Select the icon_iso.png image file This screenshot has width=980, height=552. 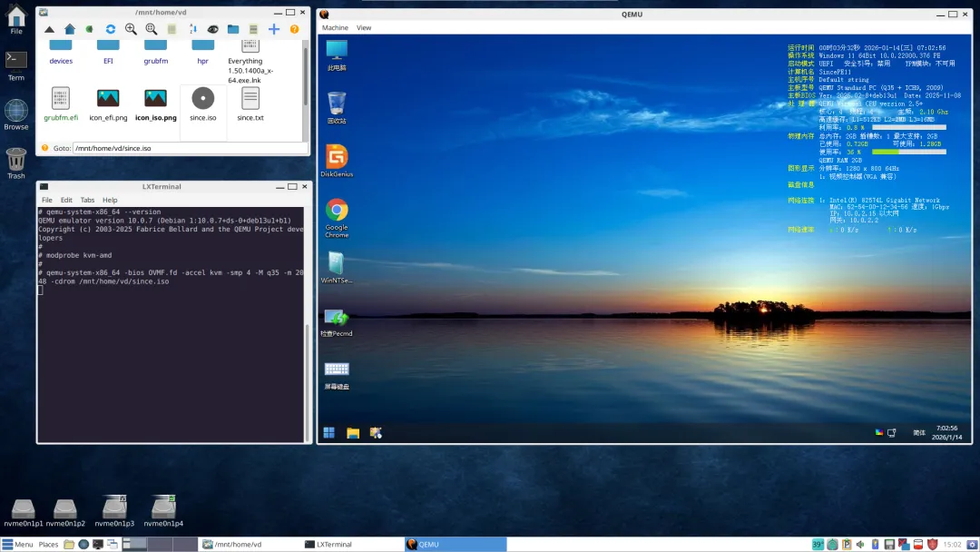point(156,104)
